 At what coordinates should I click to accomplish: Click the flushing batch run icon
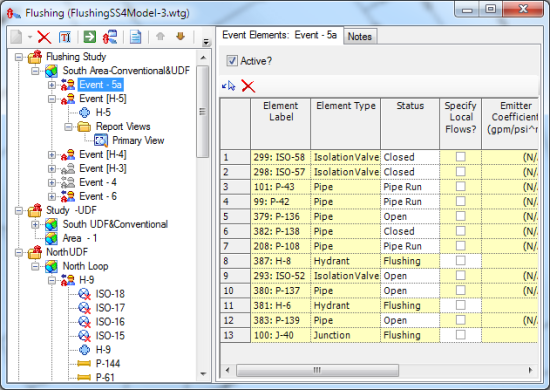(x=110, y=36)
